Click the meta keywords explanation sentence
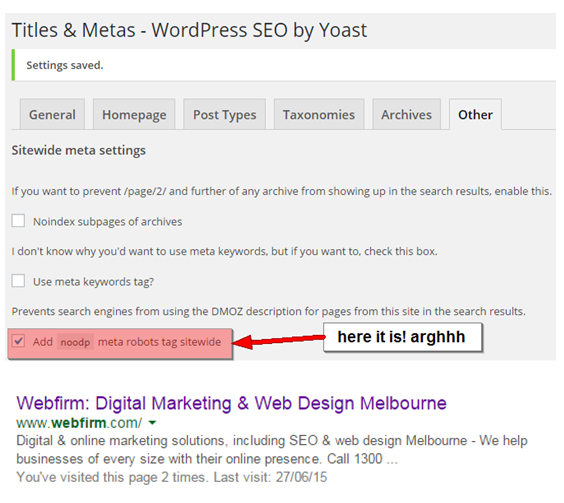 (224, 251)
